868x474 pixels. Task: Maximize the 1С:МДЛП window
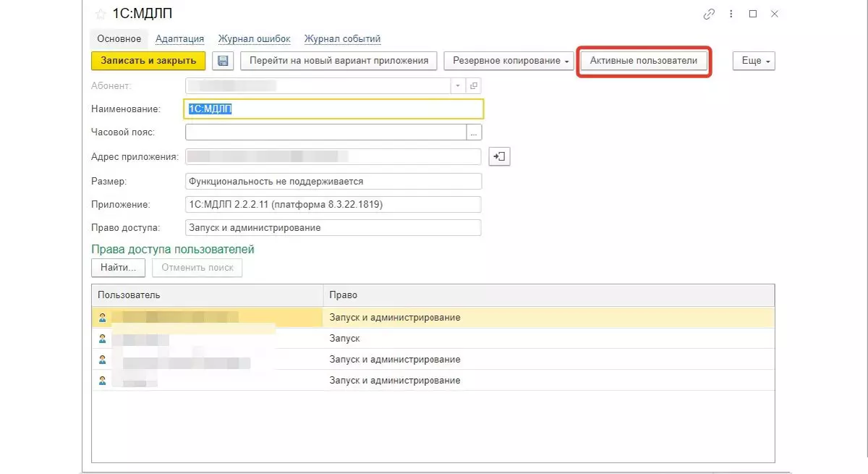coord(753,14)
